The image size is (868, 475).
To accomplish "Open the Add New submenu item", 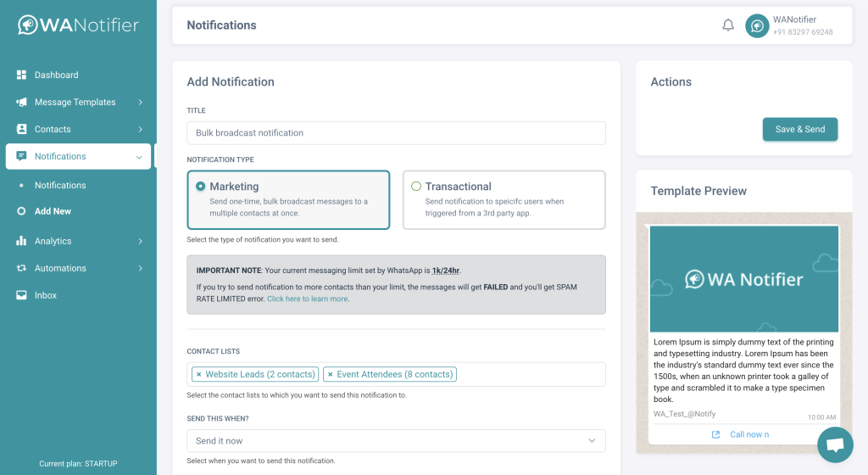I will click(x=53, y=211).
